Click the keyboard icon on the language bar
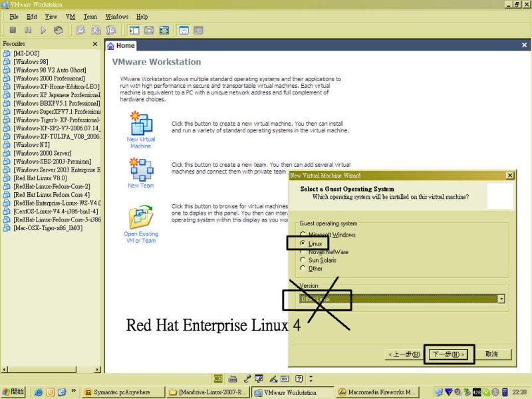The width and height of the screenshot is (532, 399). (233, 378)
